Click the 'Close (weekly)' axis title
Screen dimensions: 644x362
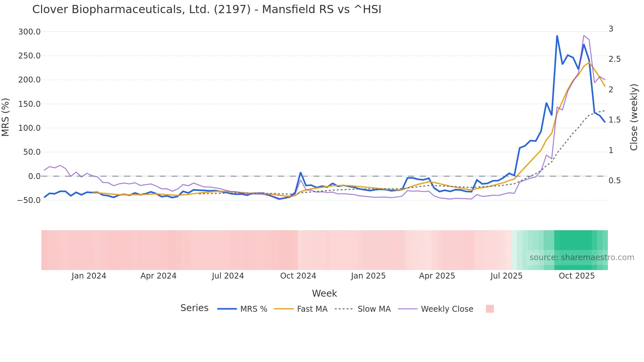tap(634, 117)
